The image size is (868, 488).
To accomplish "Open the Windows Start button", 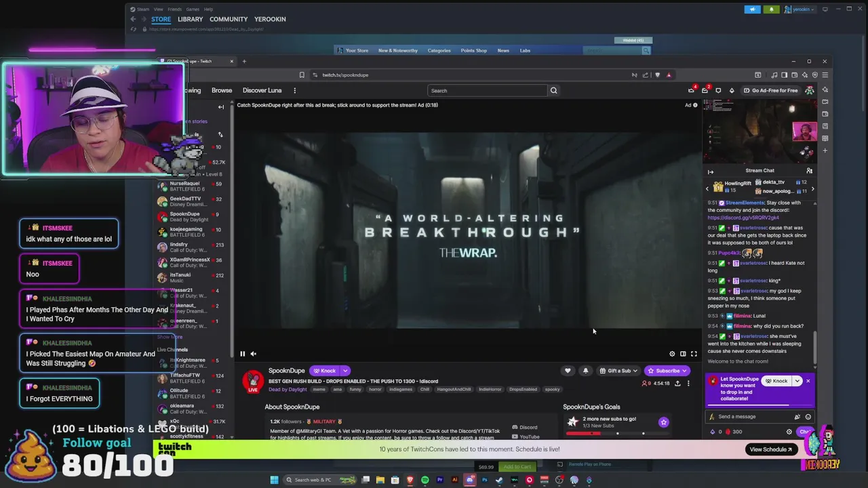I will click(274, 480).
